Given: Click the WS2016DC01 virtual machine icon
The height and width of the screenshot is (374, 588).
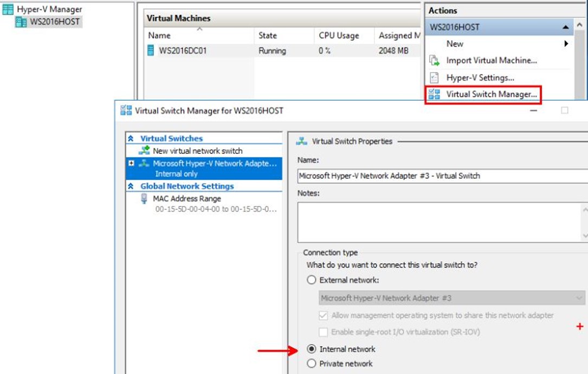Looking at the screenshot, I should [151, 50].
